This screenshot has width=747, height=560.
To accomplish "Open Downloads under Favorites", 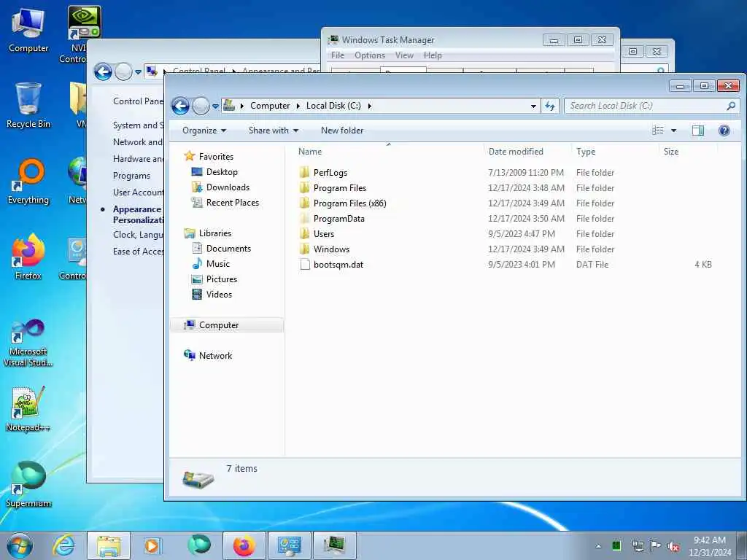I will coord(228,187).
